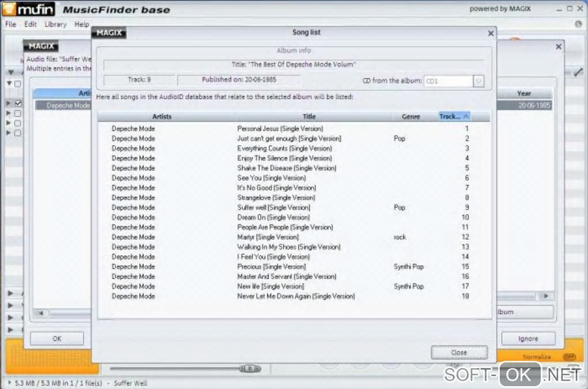The height and width of the screenshot is (389, 588).
Task: Close the Song list dialog with X
Action: point(491,33)
